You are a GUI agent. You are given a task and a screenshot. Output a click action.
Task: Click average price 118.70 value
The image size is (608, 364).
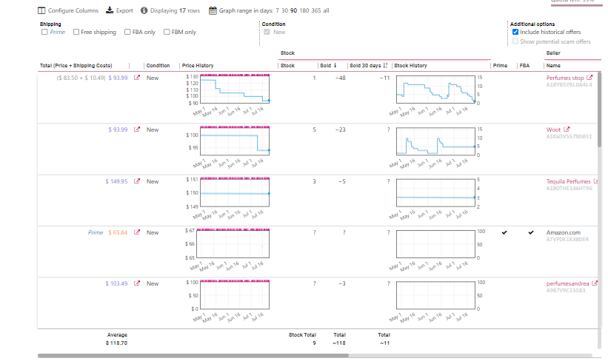pyautogui.click(x=116, y=343)
